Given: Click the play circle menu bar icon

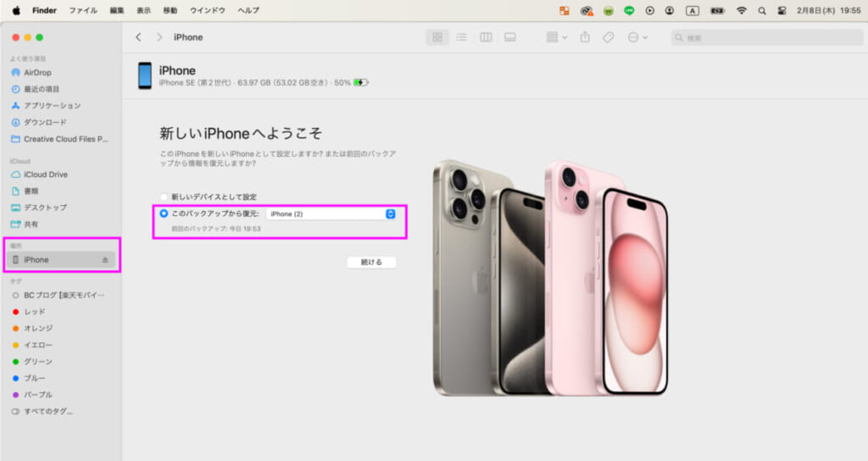Looking at the screenshot, I should [x=650, y=10].
